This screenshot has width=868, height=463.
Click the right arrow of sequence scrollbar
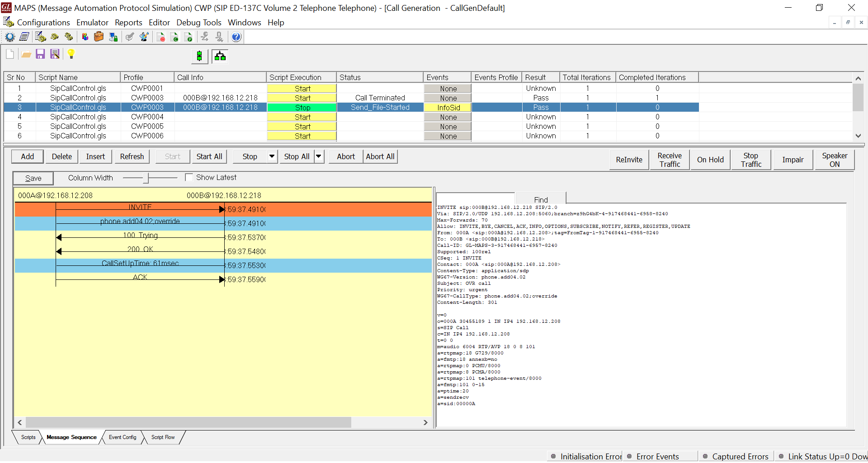point(425,422)
